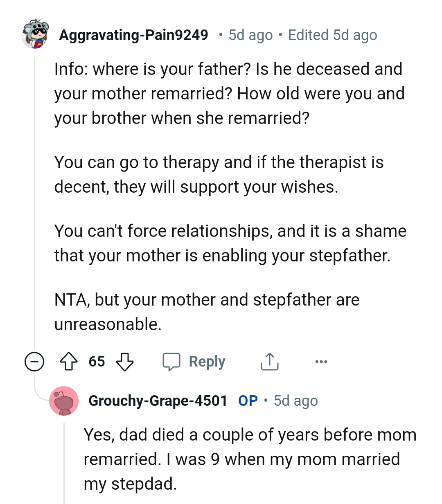Image resolution: width=442 pixels, height=504 pixels.
Task: Collapse the comment thread with the minus button
Action: 34,362
